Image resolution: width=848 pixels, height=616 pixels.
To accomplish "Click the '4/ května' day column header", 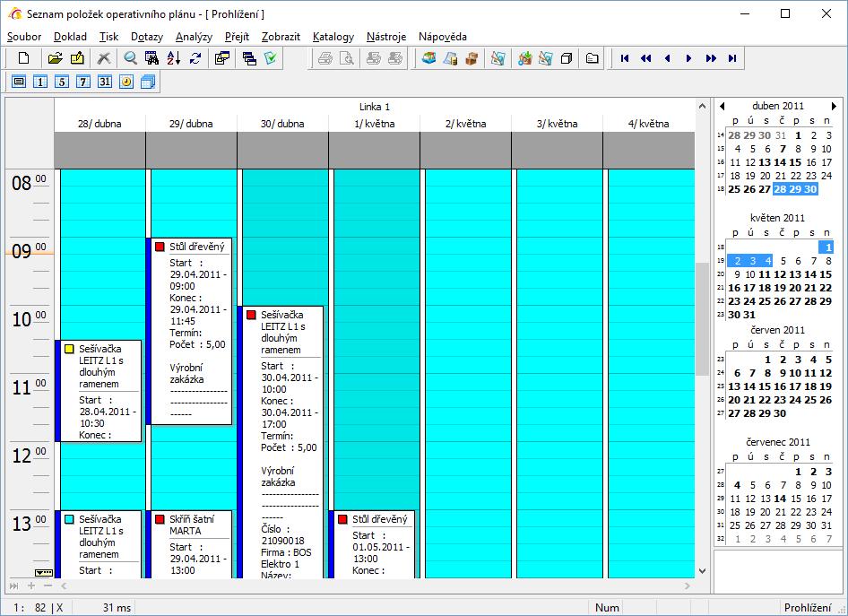I will 648,124.
